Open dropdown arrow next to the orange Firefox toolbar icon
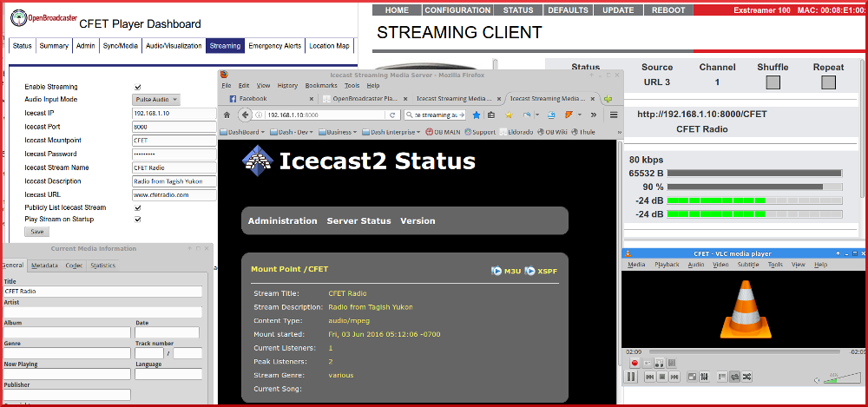868x407 pixels. click(x=580, y=115)
